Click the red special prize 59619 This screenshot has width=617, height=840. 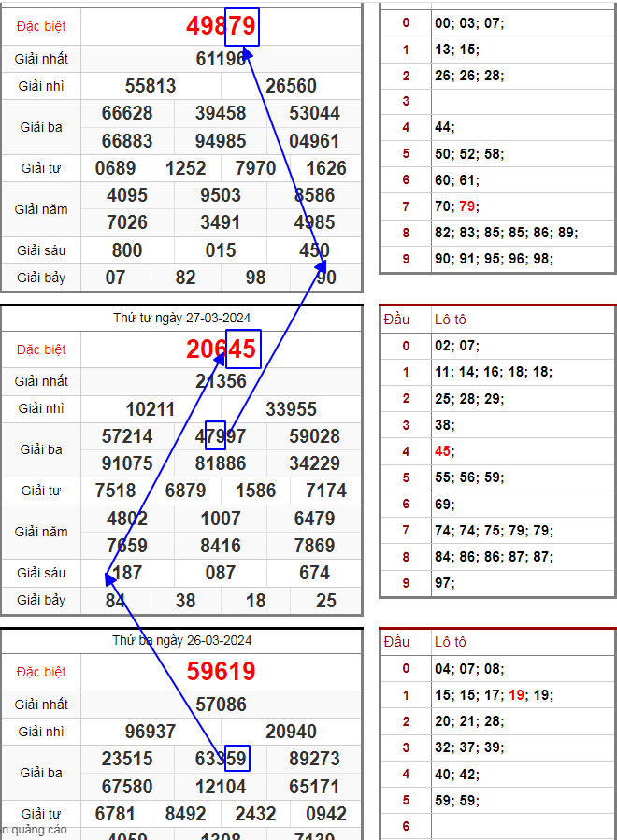[x=221, y=672]
